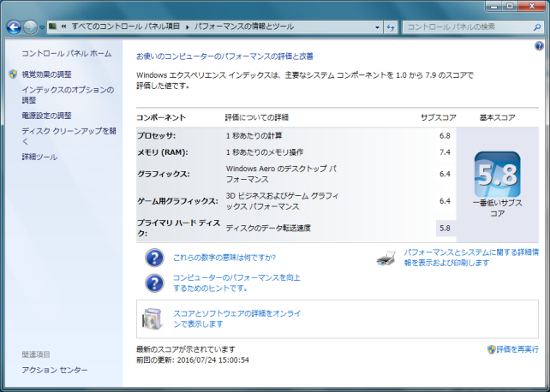Click ディスクのデータ転送速度 text

pos(268,229)
